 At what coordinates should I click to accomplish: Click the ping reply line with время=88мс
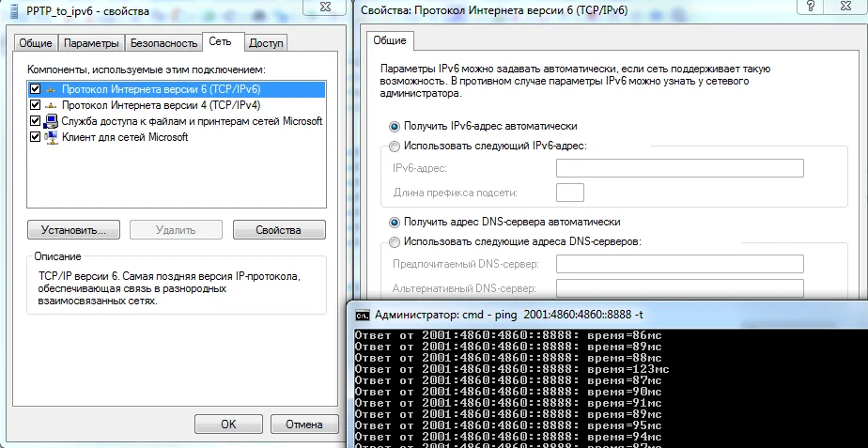[508, 358]
